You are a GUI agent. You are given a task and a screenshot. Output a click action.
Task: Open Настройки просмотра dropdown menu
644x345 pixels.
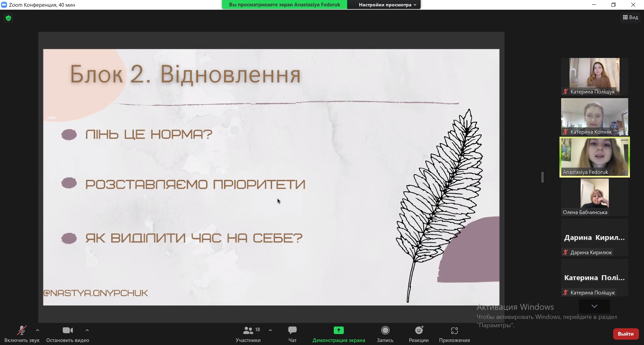click(387, 5)
